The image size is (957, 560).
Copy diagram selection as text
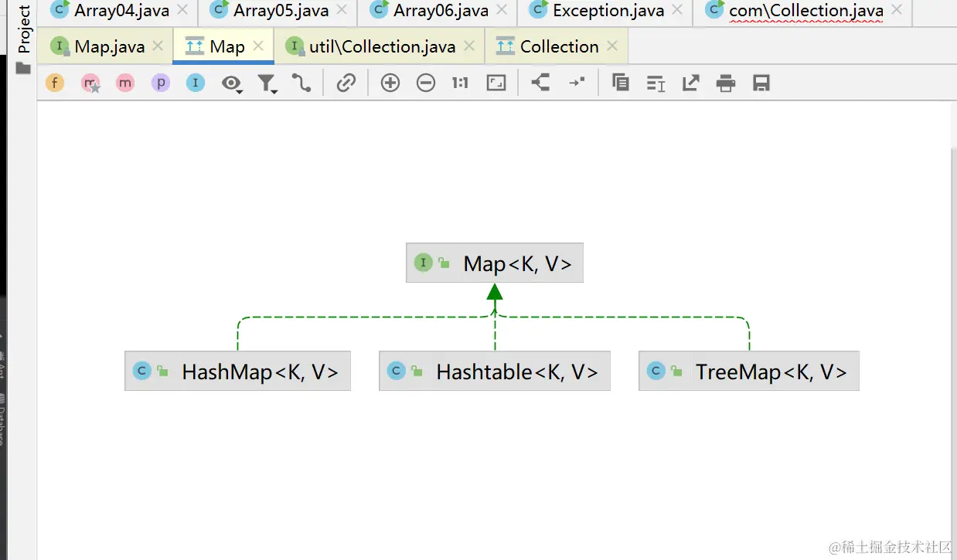point(656,83)
